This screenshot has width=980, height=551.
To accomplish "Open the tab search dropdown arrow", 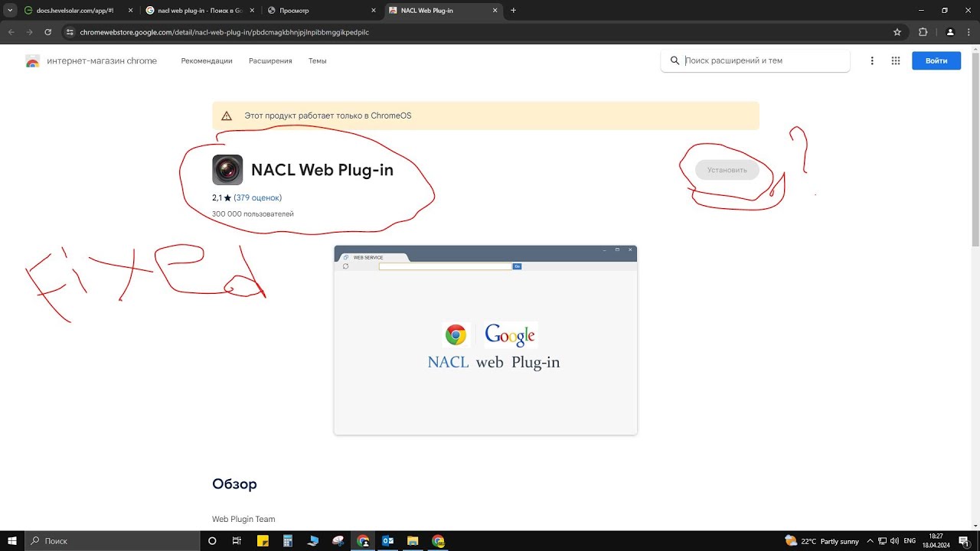I will [x=11, y=11].
